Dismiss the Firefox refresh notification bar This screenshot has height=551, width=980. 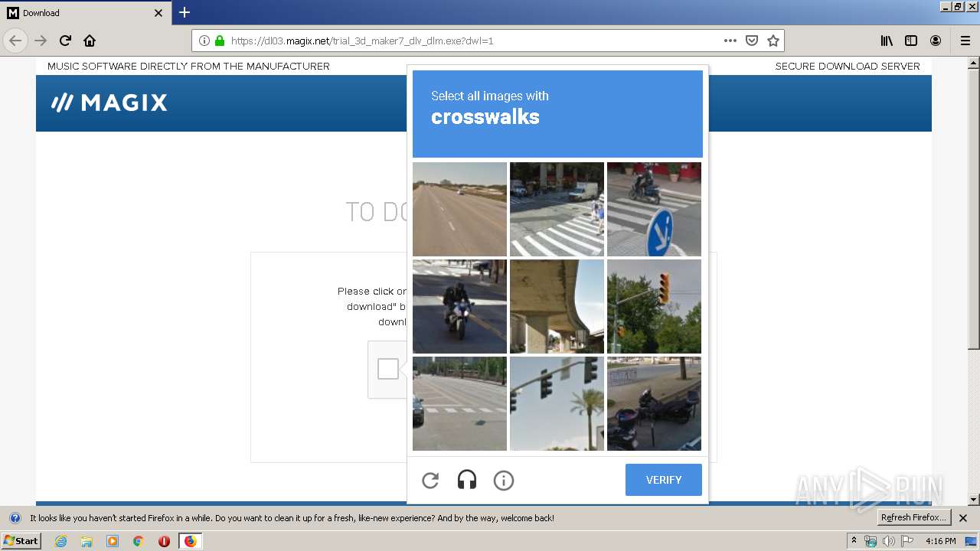coord(963,518)
